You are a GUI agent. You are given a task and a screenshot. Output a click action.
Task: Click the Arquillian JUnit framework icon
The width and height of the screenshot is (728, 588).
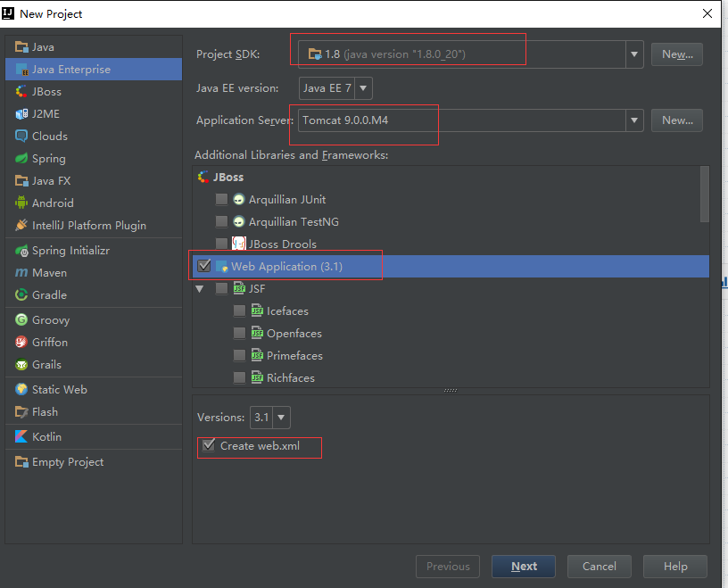point(238,199)
